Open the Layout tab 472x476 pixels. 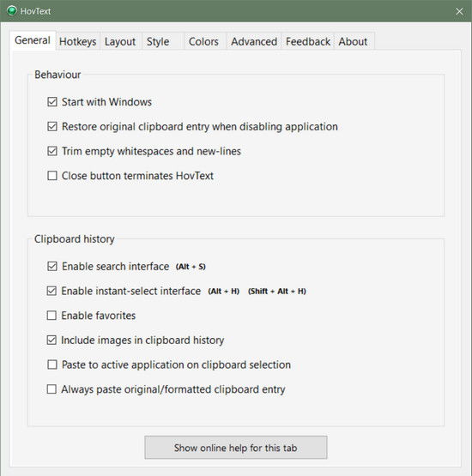point(120,41)
